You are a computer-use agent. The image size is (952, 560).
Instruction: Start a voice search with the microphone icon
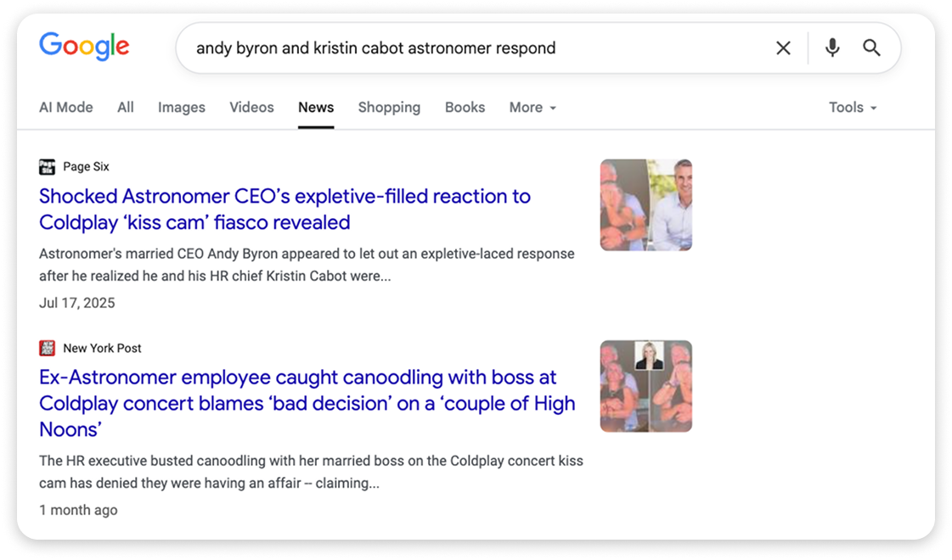(831, 48)
